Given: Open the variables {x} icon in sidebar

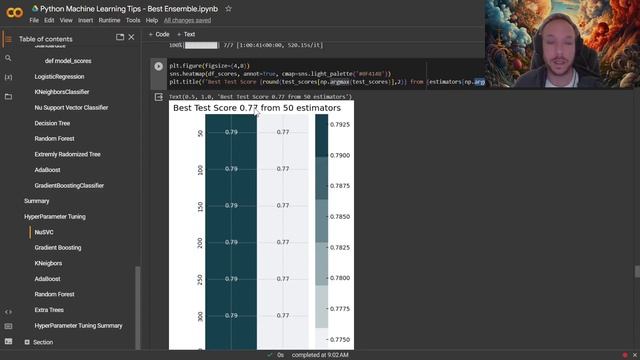Looking at the screenshot, I should click(x=8, y=77).
